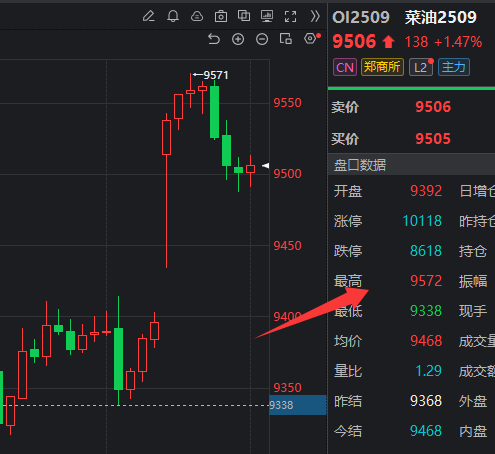Viewport: 495px width, 454px height.
Task: Click the region selection zoom icon
Action: (286, 39)
